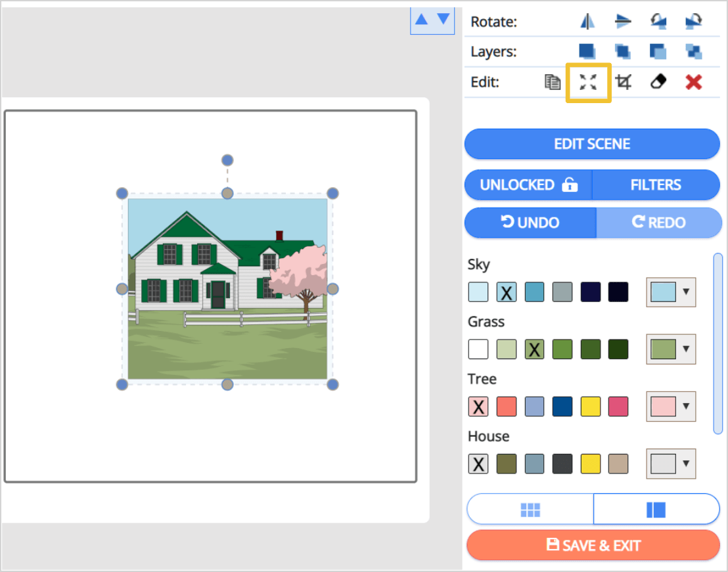Pick the charcoal House swatch
Image resolution: width=728 pixels, height=572 pixels.
pyautogui.click(x=562, y=464)
